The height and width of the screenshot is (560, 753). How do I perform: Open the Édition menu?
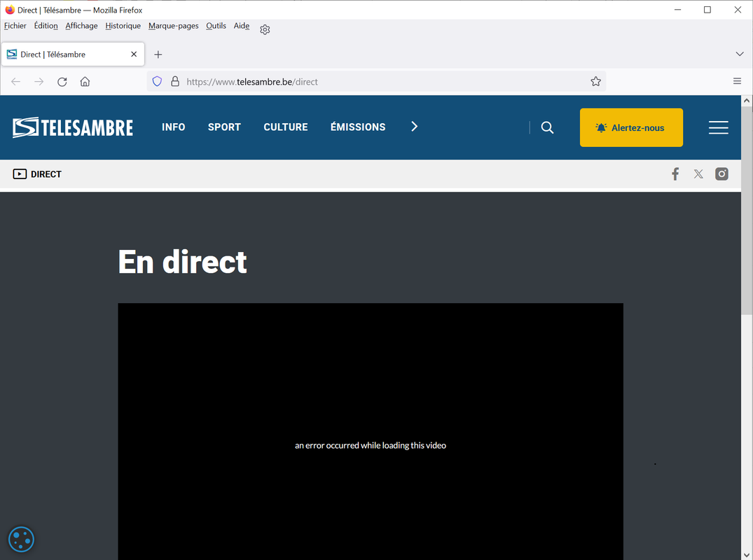[46, 26]
